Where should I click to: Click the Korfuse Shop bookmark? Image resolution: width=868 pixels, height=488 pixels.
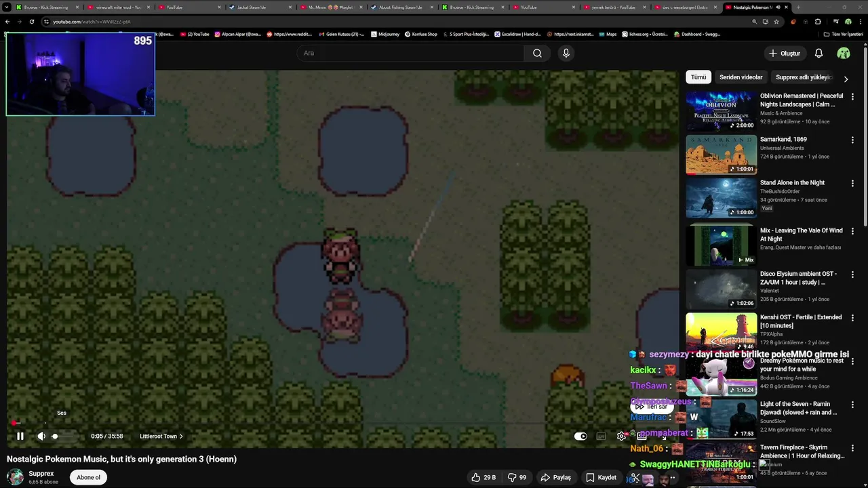pyautogui.click(x=421, y=34)
